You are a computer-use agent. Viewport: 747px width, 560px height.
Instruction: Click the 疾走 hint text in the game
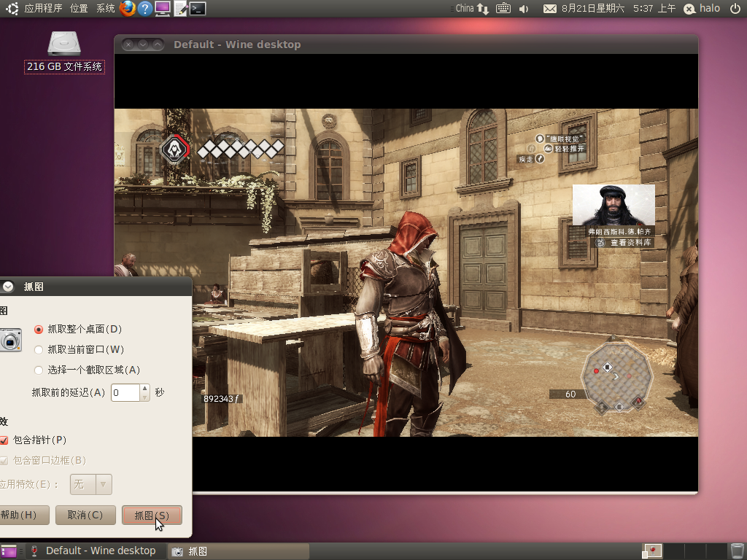[526, 159]
